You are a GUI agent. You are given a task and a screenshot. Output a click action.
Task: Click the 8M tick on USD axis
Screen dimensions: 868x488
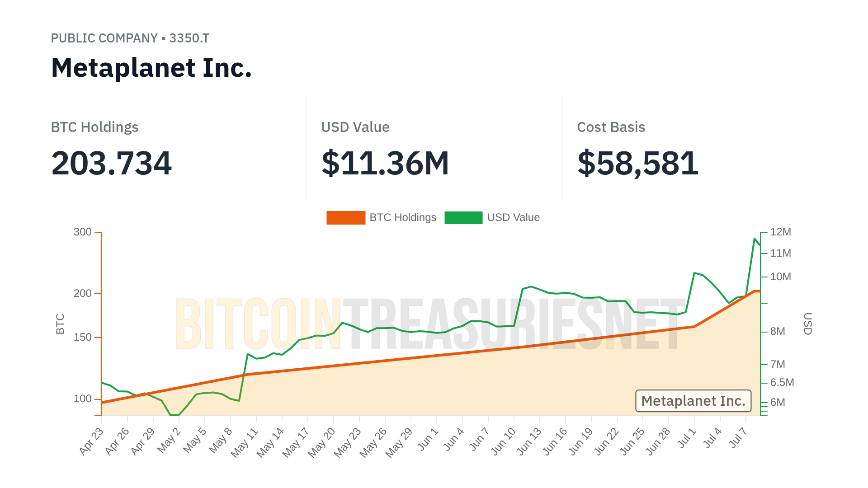[x=778, y=332]
